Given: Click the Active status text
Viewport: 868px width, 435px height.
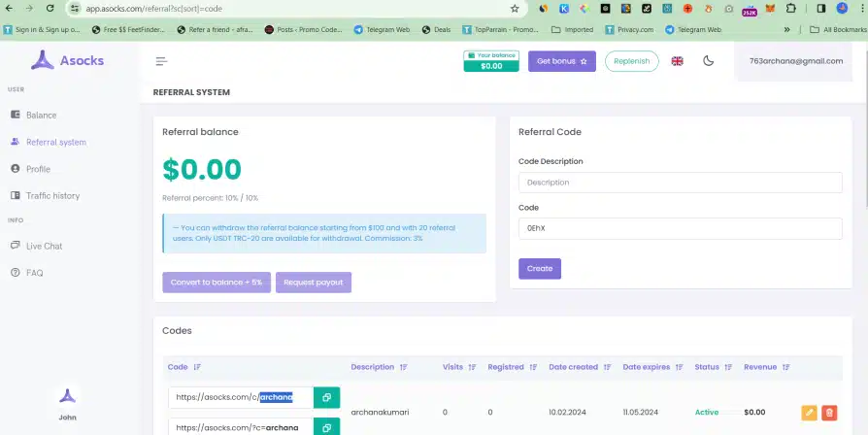Looking at the screenshot, I should [707, 413].
